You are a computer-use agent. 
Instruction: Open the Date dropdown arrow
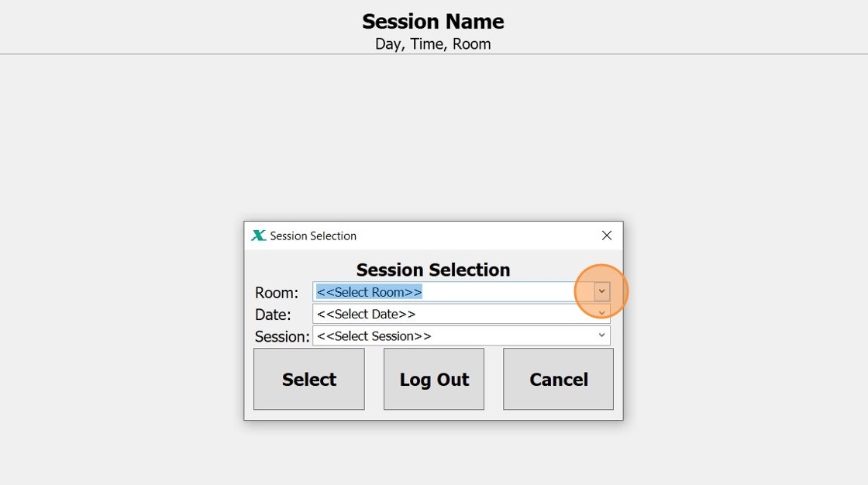click(602, 314)
